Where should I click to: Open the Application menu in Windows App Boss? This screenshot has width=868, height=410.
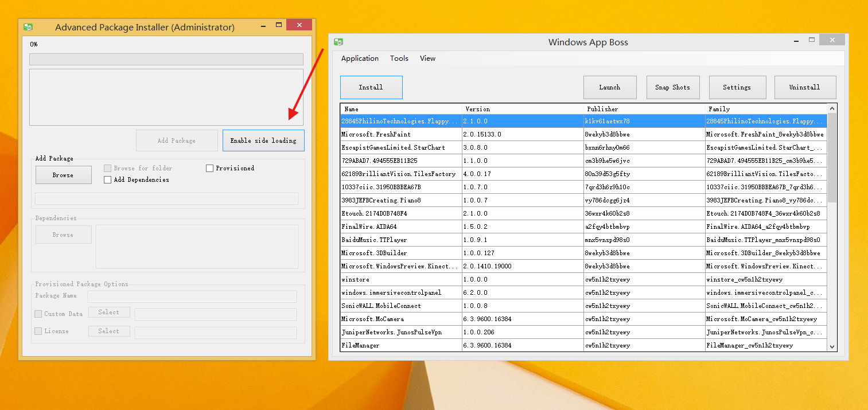click(x=360, y=58)
